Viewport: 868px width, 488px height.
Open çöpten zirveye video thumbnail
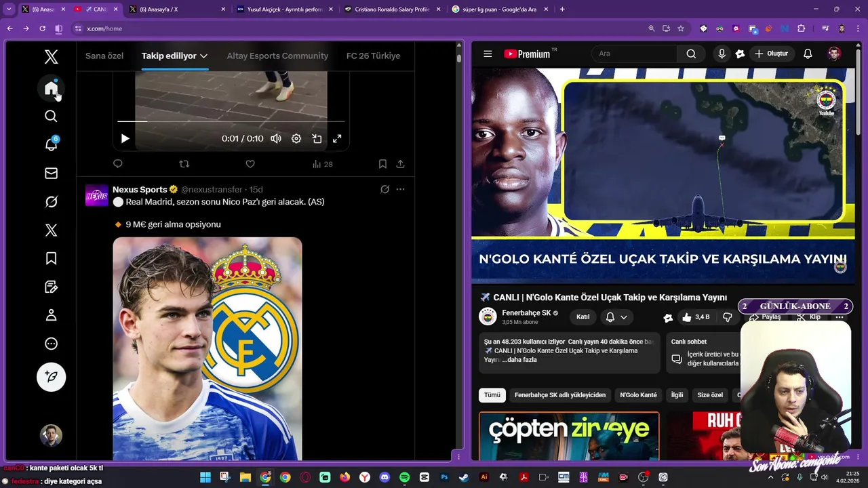point(569,436)
